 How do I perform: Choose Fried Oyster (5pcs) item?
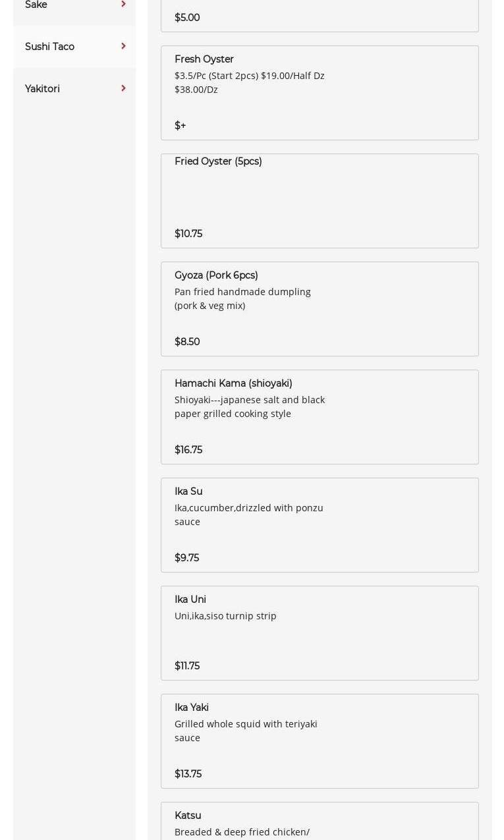(320, 200)
